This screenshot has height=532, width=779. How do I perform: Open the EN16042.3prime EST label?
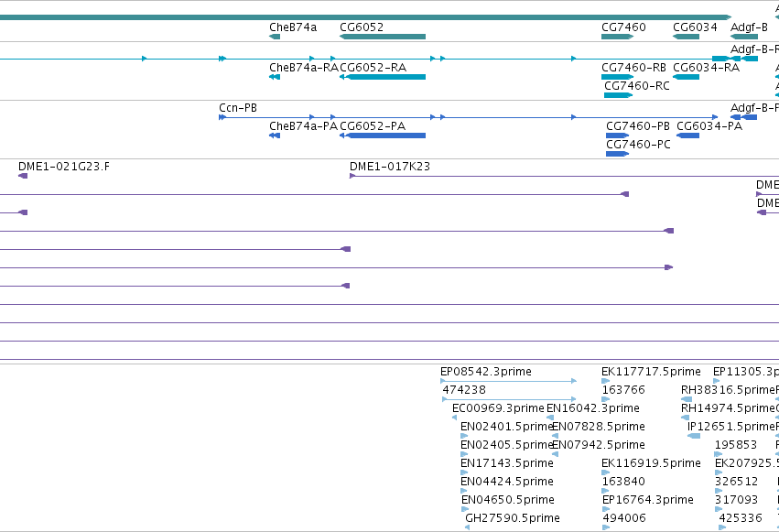pos(593,408)
